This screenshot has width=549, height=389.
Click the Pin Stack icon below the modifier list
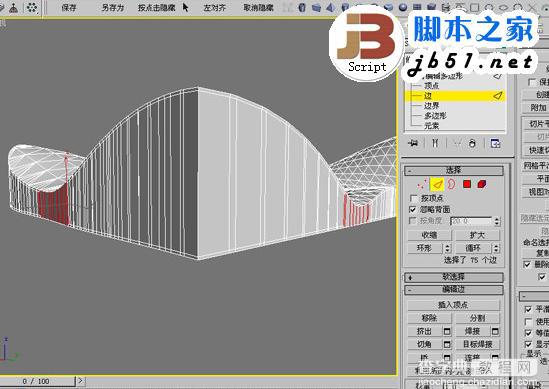tap(414, 143)
